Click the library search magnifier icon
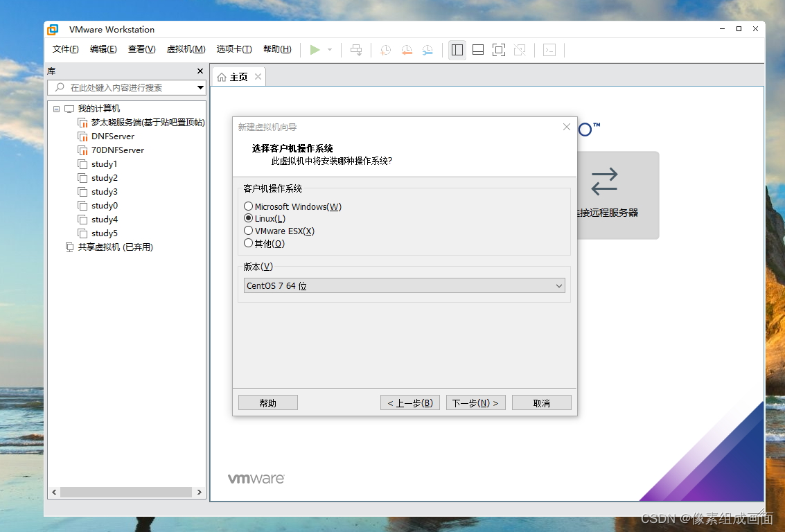The image size is (785, 532). coord(60,87)
